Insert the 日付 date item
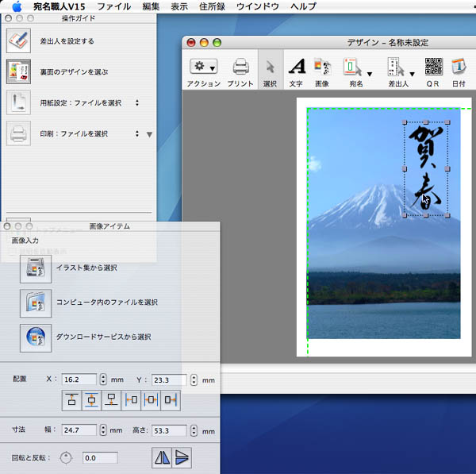The image size is (476, 474). point(458,67)
